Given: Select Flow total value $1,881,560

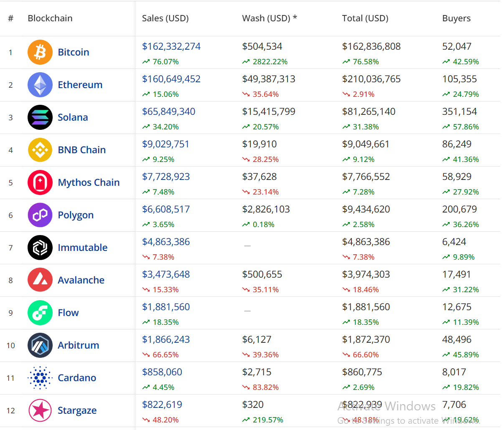Looking at the screenshot, I should click(366, 307).
